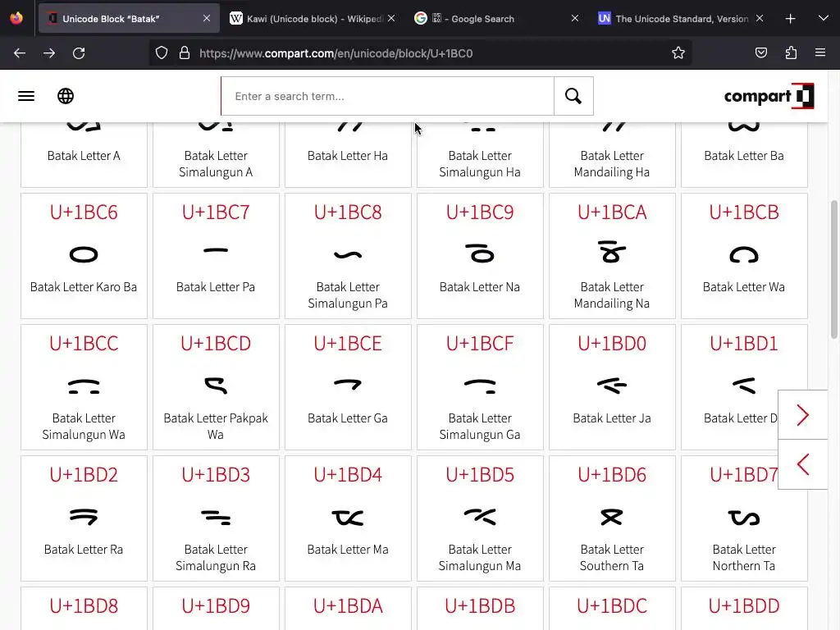Go back with the browser back arrow
Screen dimensions: 840x630
point(20,53)
